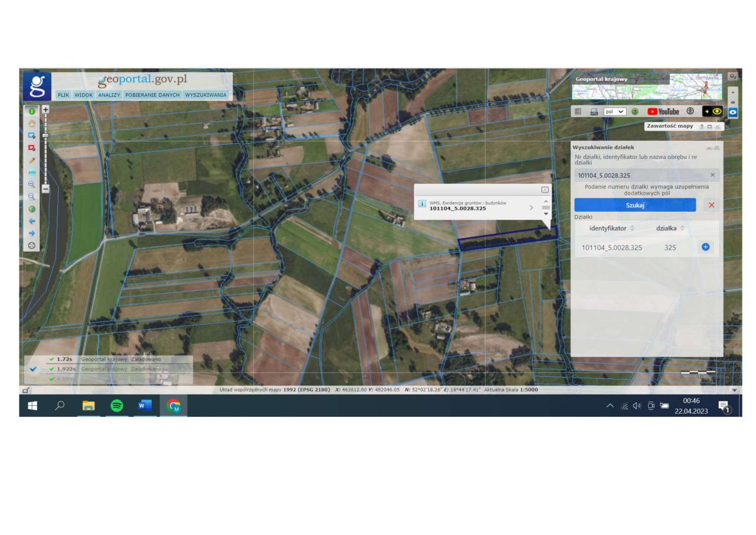Open the POBIERANIE DANYCH menu

click(152, 95)
